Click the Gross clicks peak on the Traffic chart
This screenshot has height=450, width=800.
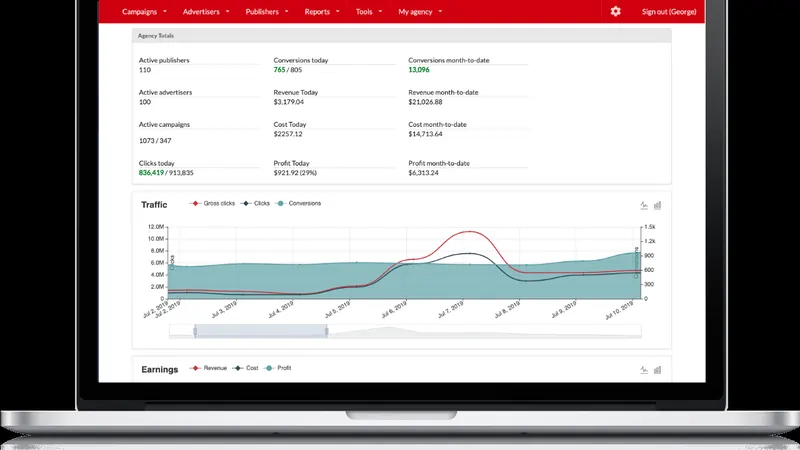coord(469,232)
